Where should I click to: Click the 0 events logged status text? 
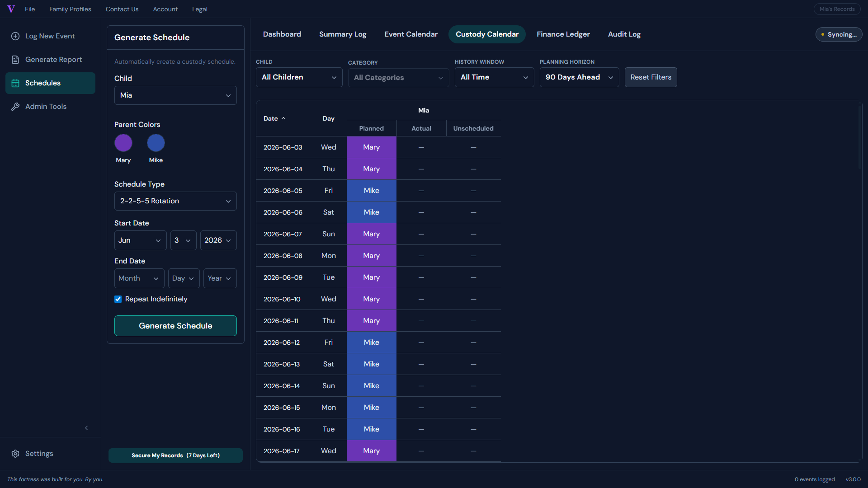[x=815, y=479]
